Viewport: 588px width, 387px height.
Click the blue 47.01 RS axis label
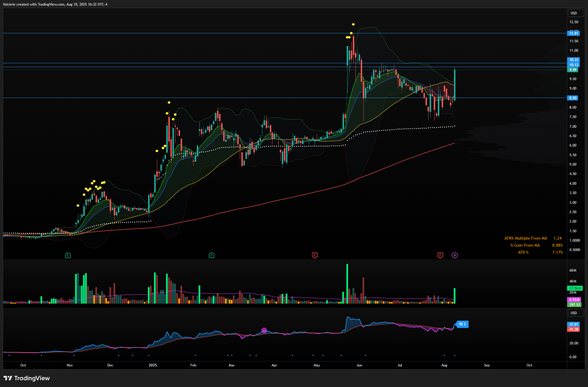(573, 324)
